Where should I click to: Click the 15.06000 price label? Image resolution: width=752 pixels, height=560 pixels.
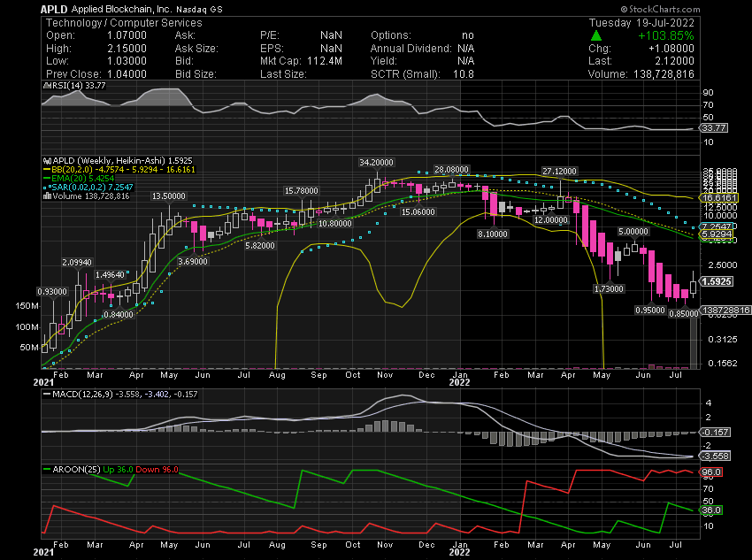click(418, 212)
